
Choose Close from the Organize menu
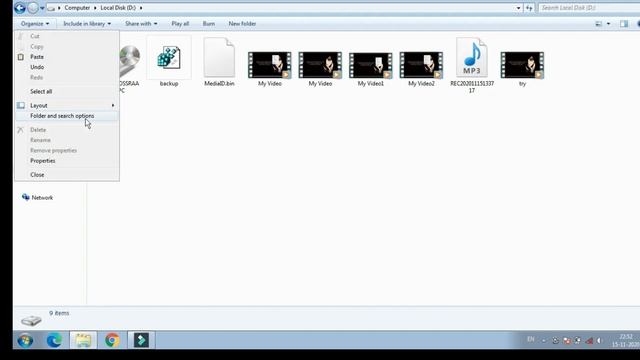67,175
